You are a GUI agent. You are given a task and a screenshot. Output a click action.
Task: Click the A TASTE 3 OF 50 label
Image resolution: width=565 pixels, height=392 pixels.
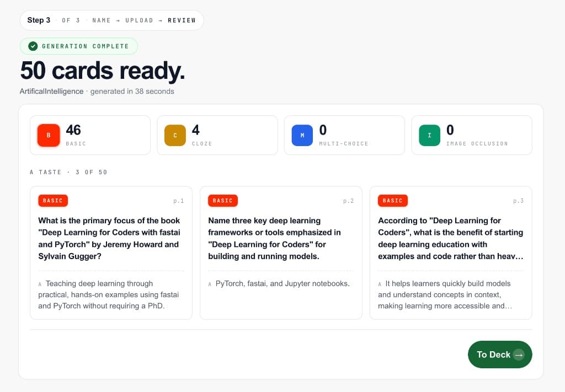pyautogui.click(x=68, y=172)
